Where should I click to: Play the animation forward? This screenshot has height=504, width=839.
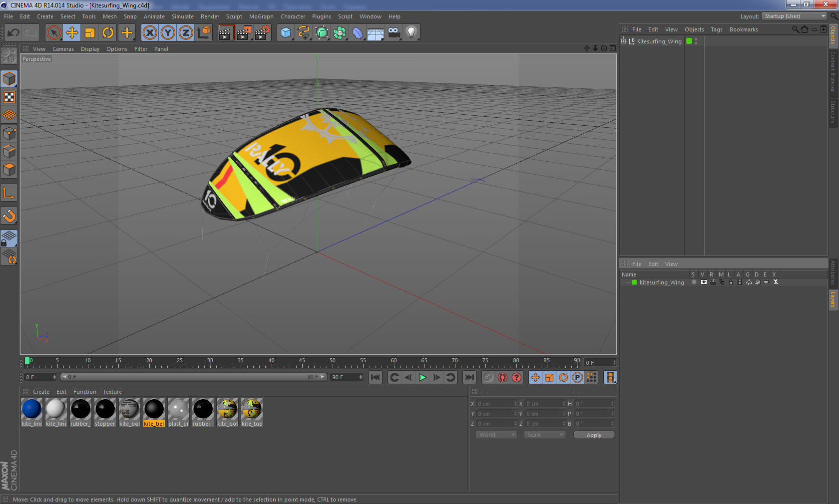[x=422, y=377]
